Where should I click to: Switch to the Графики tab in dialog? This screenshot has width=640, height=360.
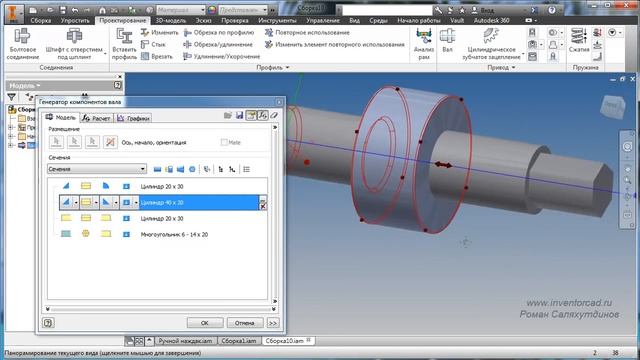[x=133, y=118]
